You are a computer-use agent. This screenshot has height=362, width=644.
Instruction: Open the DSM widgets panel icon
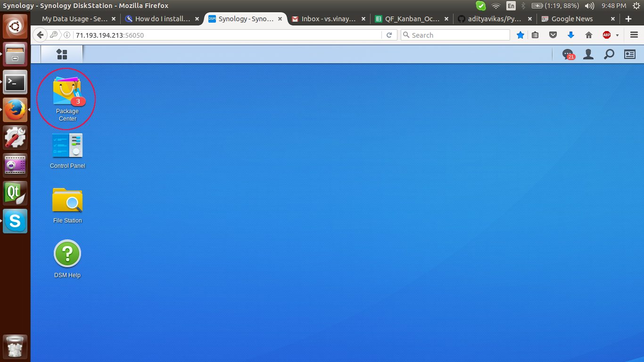(x=630, y=54)
